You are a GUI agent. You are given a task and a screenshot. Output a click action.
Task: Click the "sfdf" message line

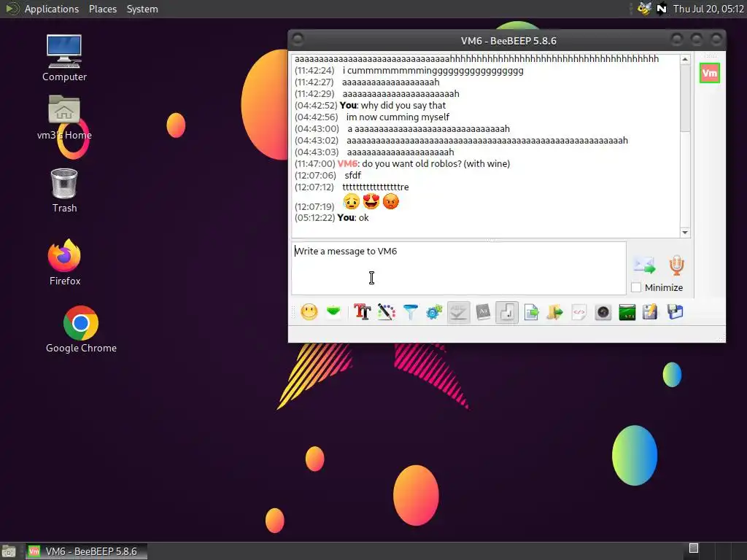tap(352, 175)
